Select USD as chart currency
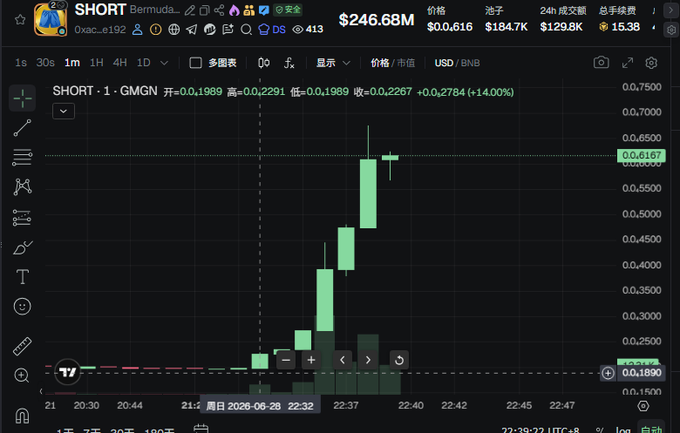Viewport: 680px width, 433px height. coord(444,63)
